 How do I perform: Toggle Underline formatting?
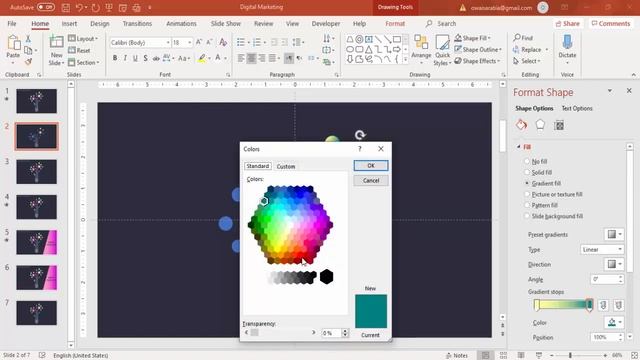click(x=135, y=58)
